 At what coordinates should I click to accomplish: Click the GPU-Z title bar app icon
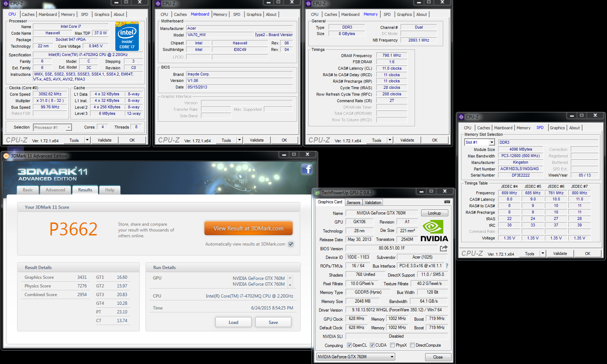pyautogui.click(x=317, y=193)
